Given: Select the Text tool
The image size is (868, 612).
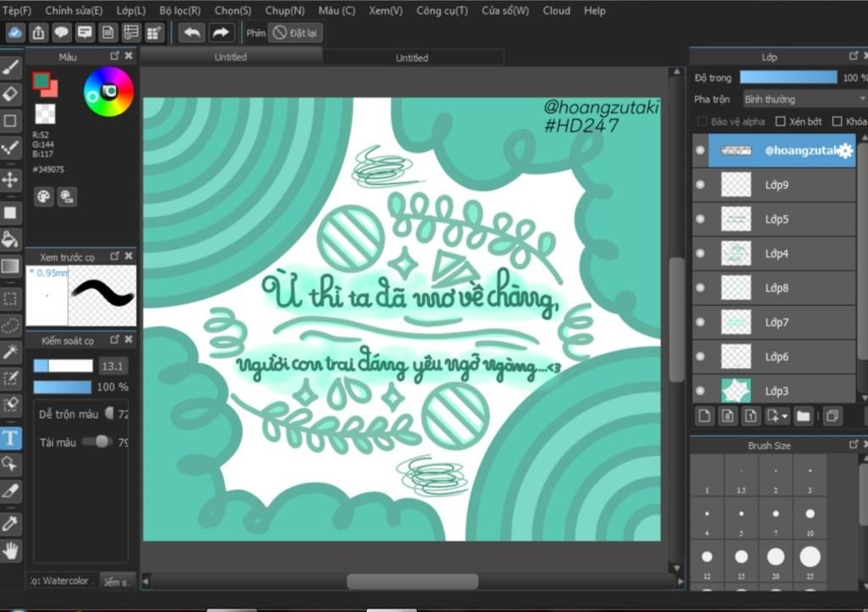Looking at the screenshot, I should 10,437.
